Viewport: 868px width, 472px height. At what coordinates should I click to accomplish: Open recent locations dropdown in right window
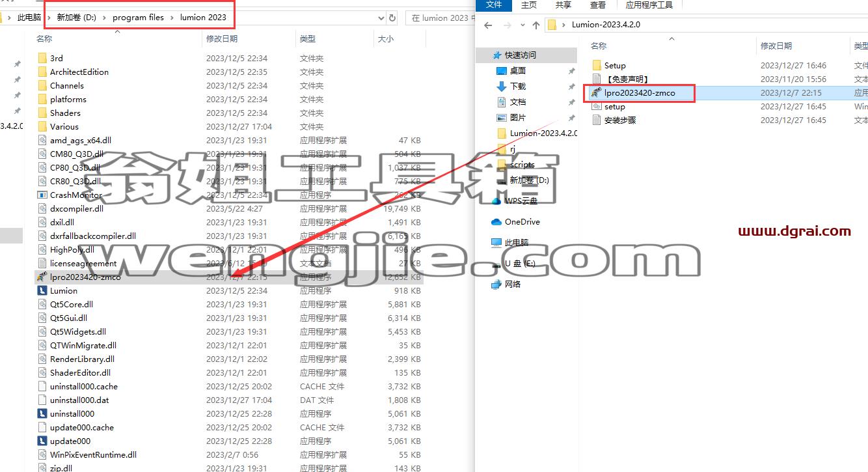point(522,25)
